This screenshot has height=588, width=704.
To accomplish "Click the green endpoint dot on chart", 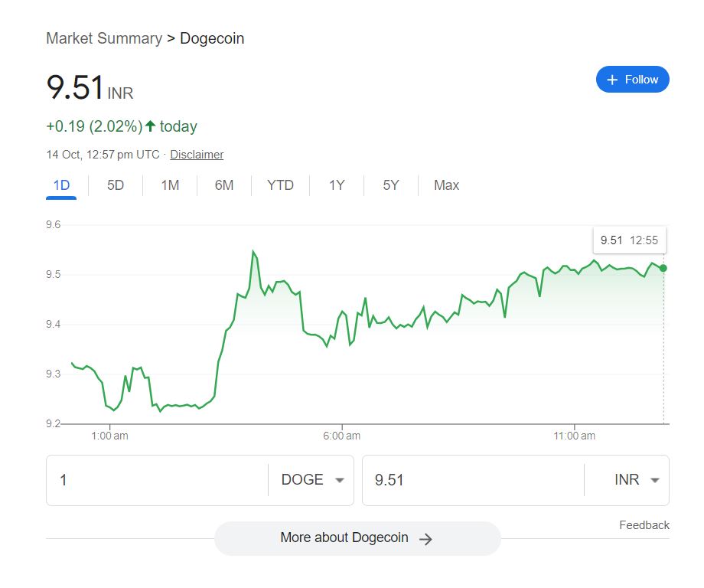I will 663,268.
